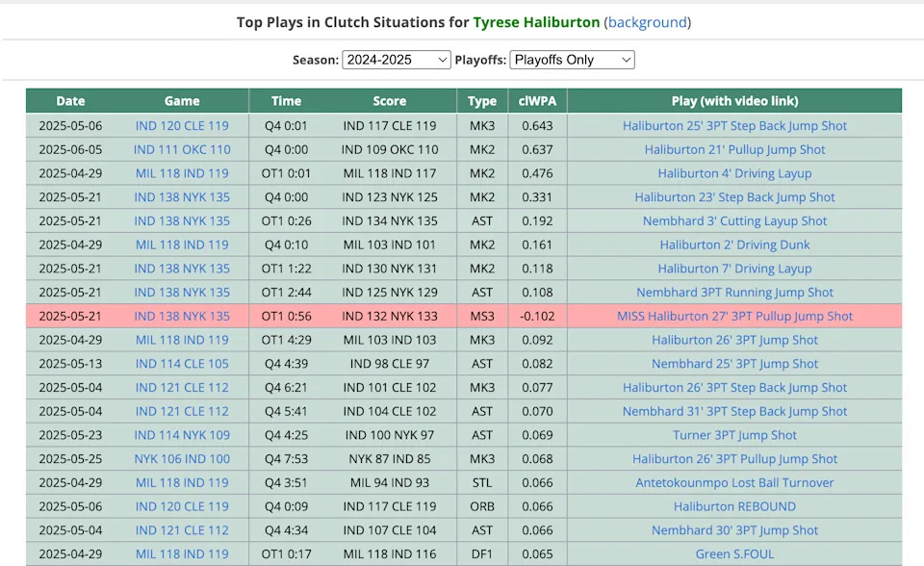This screenshot has height=566, width=924.
Task: Play Turner 3PT Jump Shot video
Action: point(734,435)
